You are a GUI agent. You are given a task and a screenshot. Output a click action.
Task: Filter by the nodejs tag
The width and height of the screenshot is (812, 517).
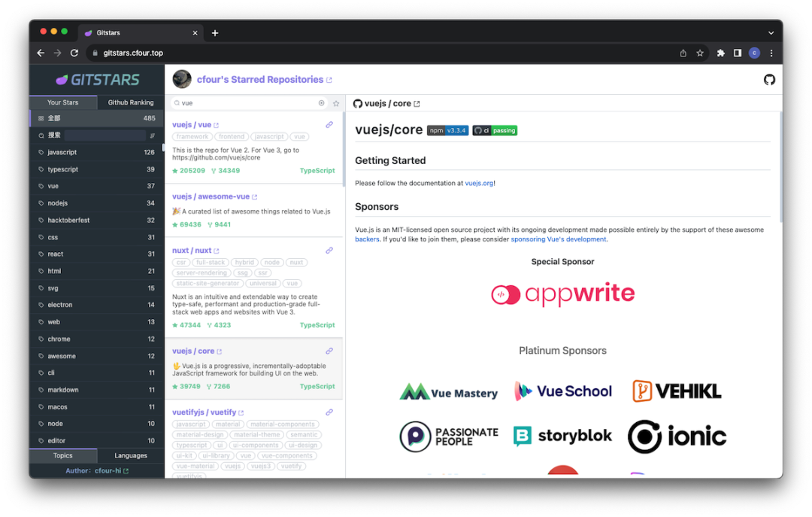[x=97, y=203]
